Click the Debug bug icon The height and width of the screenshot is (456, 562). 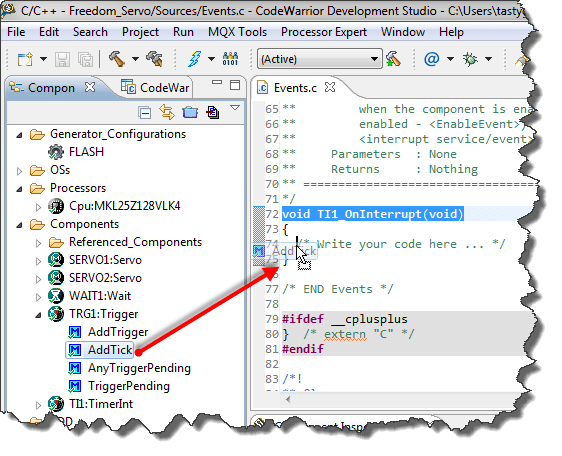[x=470, y=59]
